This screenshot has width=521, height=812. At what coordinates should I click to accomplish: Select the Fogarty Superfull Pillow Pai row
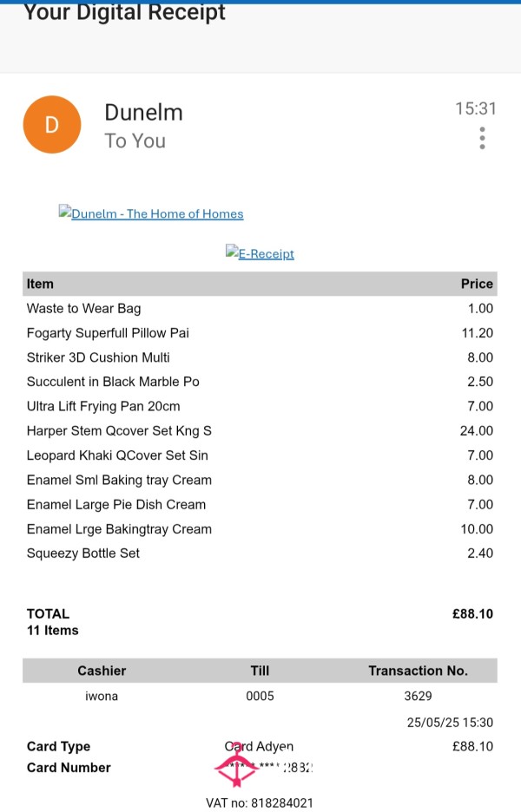pyautogui.click(x=260, y=333)
